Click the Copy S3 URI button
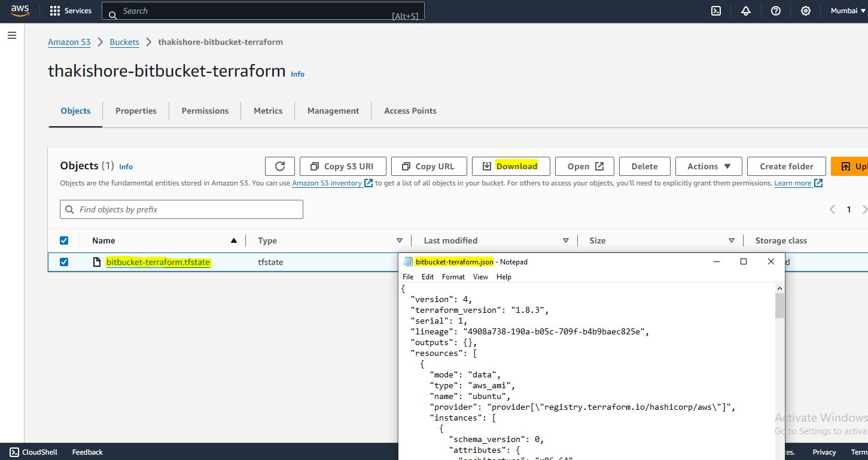The image size is (868, 460). pos(342,166)
